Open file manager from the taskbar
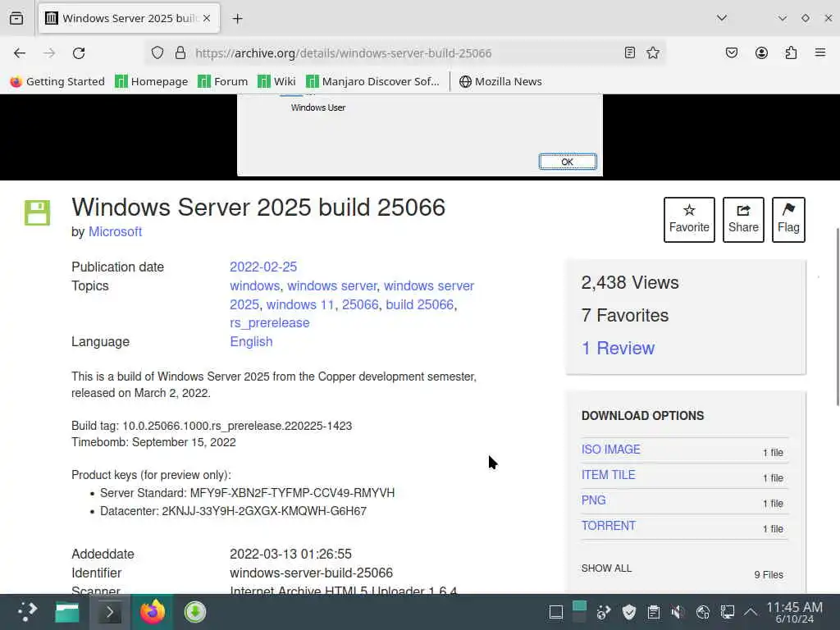 [67, 612]
